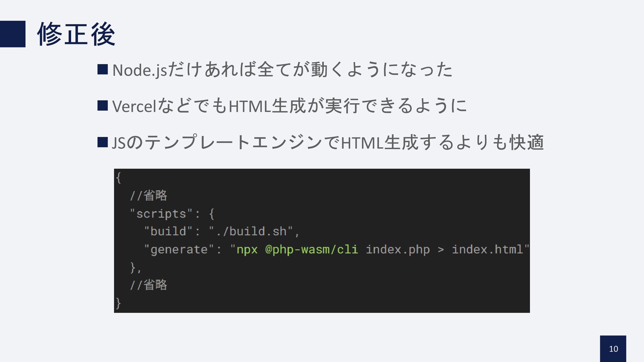
Task: Click the "build" key in the code
Action: click(168, 231)
